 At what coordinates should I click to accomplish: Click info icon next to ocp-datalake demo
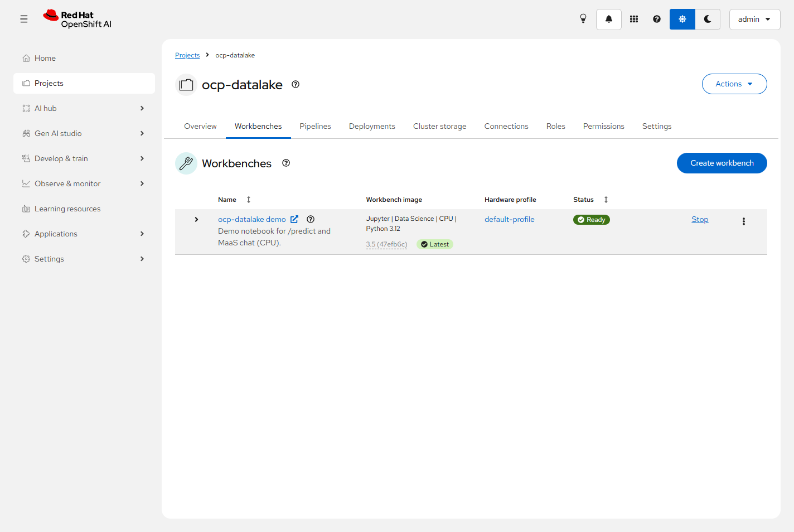(311, 219)
